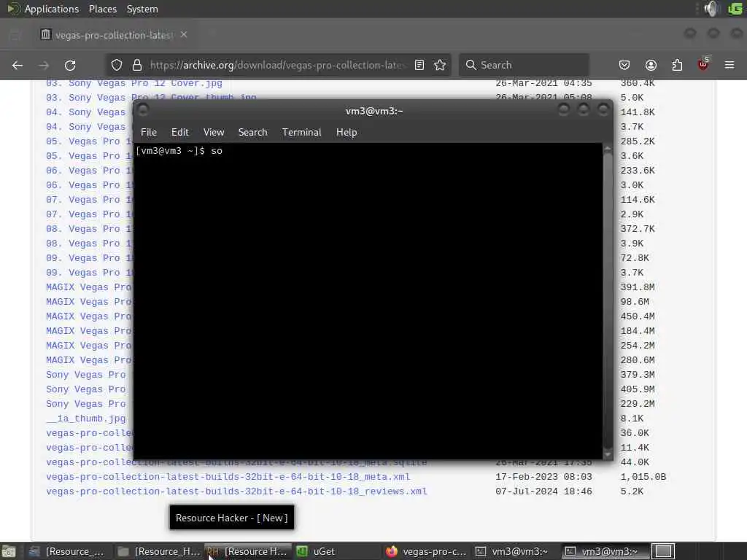Image resolution: width=747 pixels, height=560 pixels.
Task: Open 03. Sony Vegas Pro 12 Cover.jpg link
Action: [x=134, y=83]
